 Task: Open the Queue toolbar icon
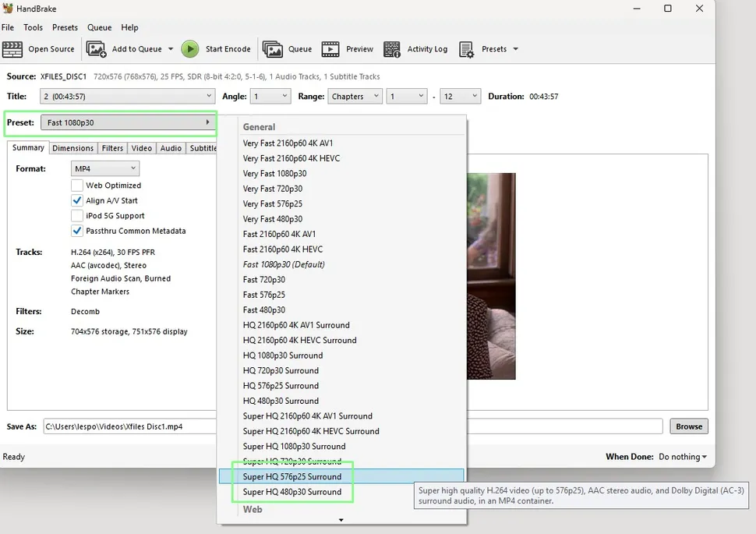273,49
